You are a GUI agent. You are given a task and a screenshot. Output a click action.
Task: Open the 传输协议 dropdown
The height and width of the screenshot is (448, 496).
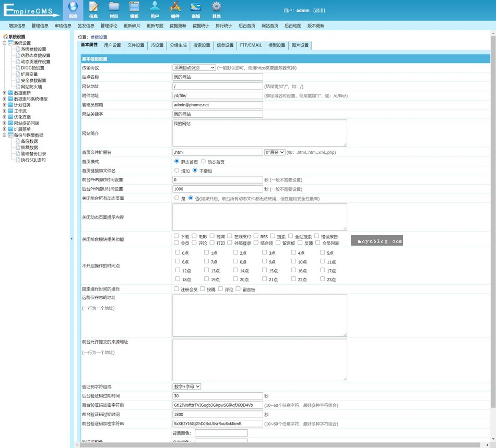pos(194,68)
